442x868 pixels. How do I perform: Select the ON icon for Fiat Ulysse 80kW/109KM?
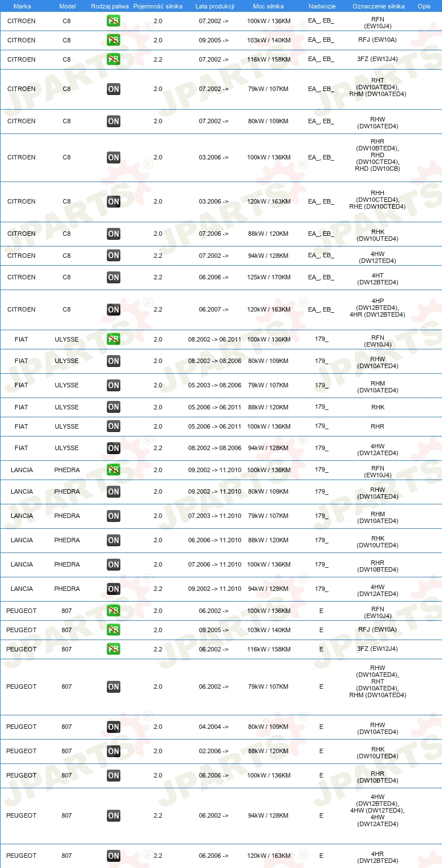[114, 361]
